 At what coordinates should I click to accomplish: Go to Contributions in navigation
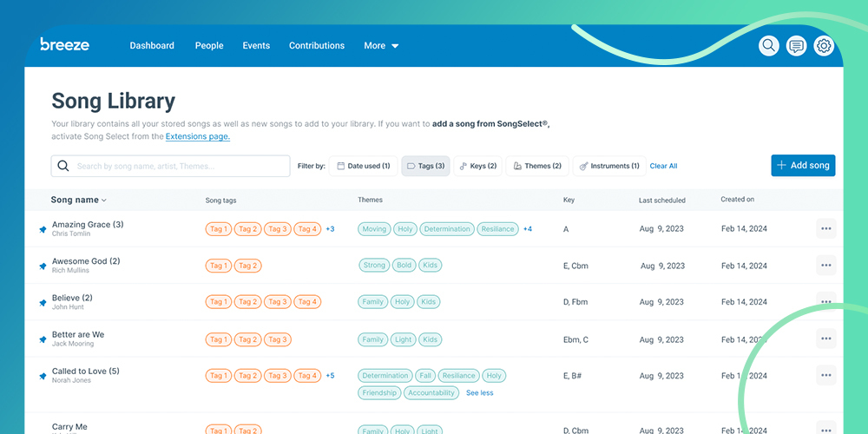coord(317,45)
